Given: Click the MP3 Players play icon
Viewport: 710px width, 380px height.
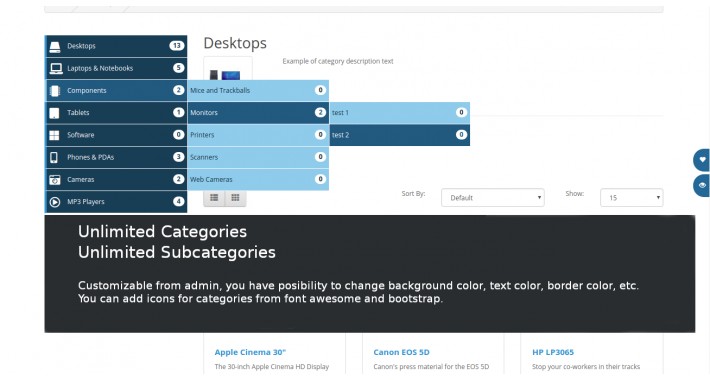Looking at the screenshot, I should 55,202.
